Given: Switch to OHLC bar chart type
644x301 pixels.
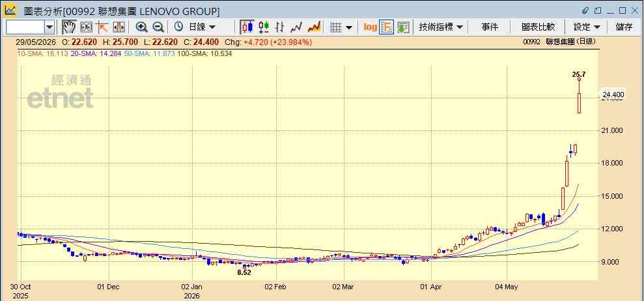Looking at the screenshot, I should tap(280, 27).
